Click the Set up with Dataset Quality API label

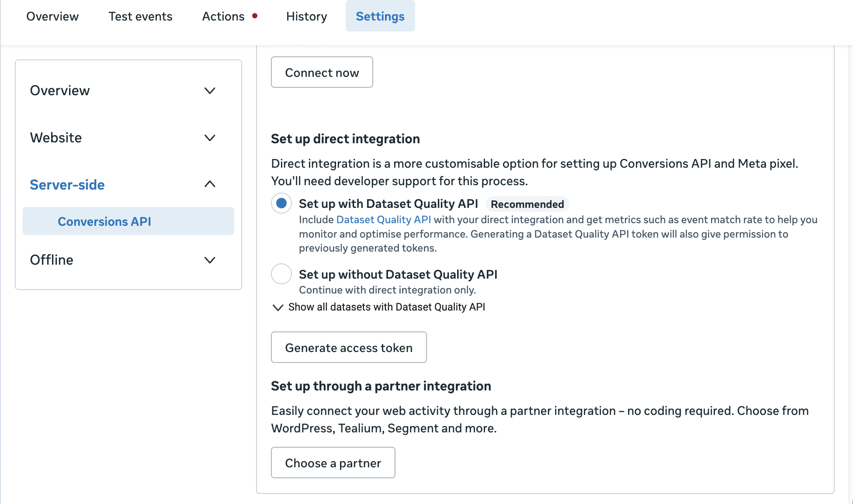click(388, 204)
